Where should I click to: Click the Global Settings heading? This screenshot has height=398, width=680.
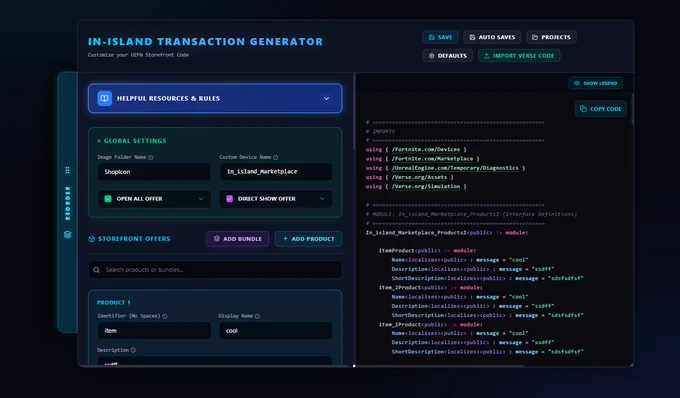[x=135, y=140]
